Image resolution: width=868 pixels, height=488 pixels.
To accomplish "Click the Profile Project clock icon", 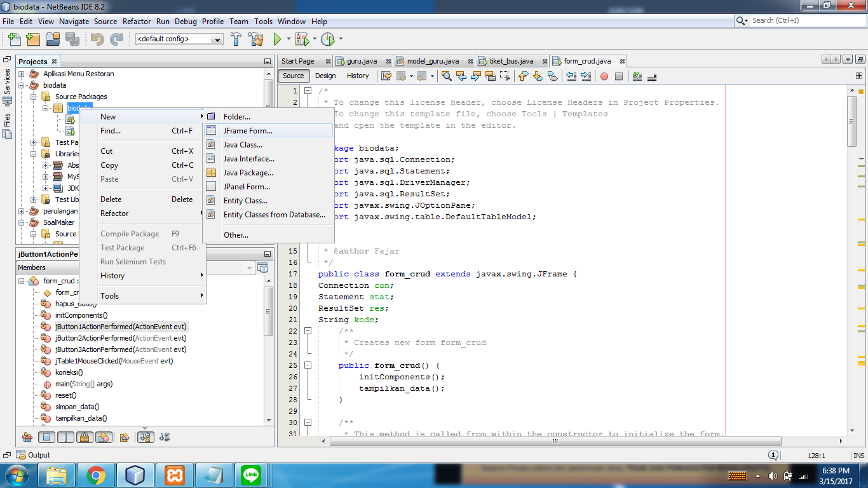I will click(328, 39).
